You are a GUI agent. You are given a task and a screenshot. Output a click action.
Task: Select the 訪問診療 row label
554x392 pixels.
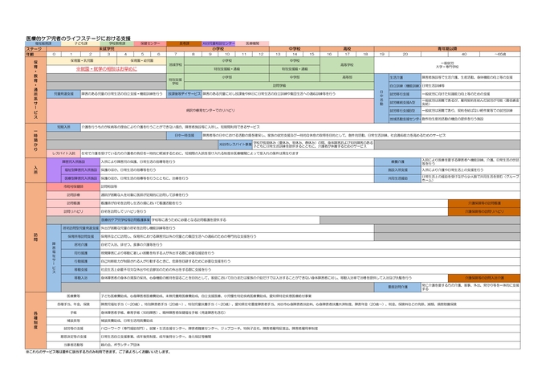pos(73,194)
